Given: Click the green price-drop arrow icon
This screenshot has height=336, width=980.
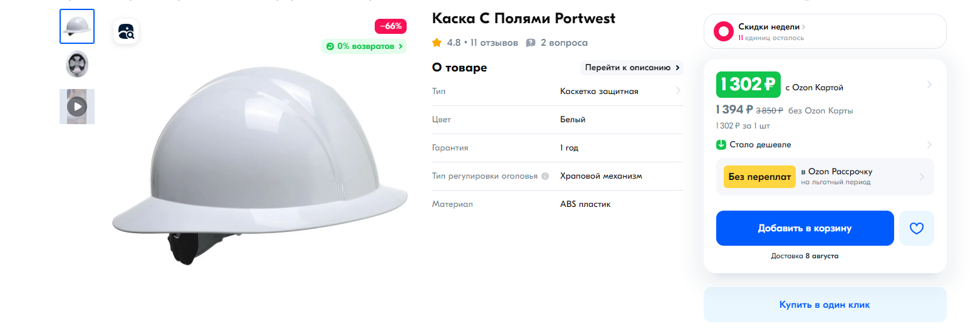Looking at the screenshot, I should [x=721, y=145].
